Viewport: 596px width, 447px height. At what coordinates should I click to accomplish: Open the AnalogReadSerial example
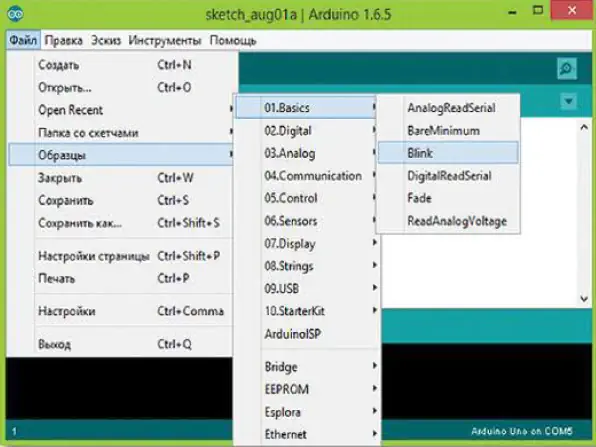coord(449,108)
